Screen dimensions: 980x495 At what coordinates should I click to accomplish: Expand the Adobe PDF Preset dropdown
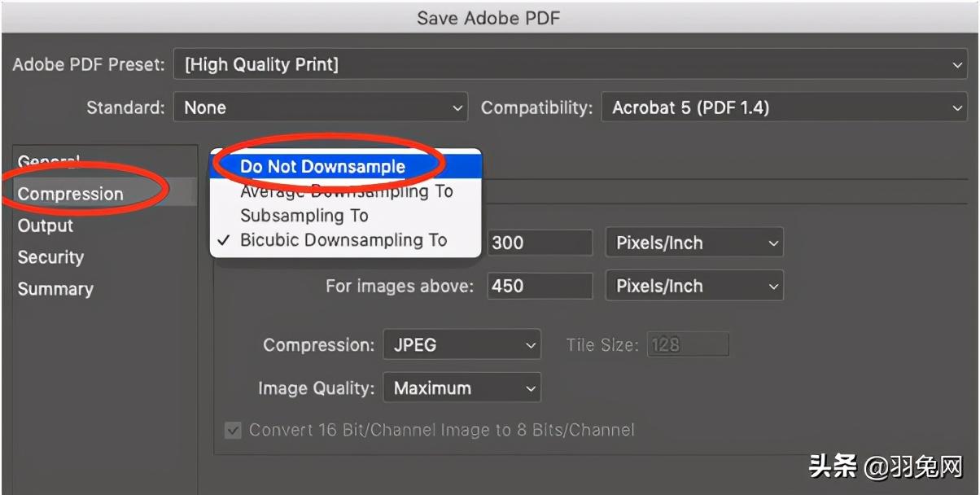click(x=570, y=64)
